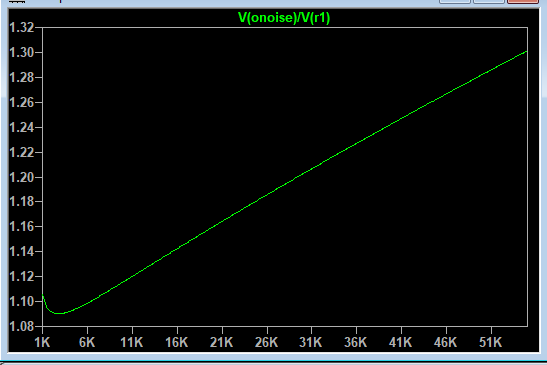
Task: Click the 11K horizontal axis label
Action: point(132,342)
